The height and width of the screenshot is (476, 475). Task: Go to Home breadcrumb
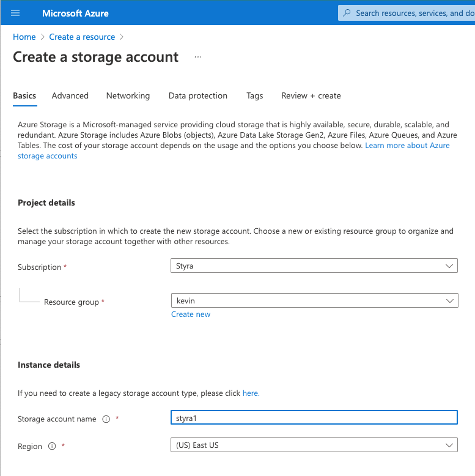click(x=24, y=37)
